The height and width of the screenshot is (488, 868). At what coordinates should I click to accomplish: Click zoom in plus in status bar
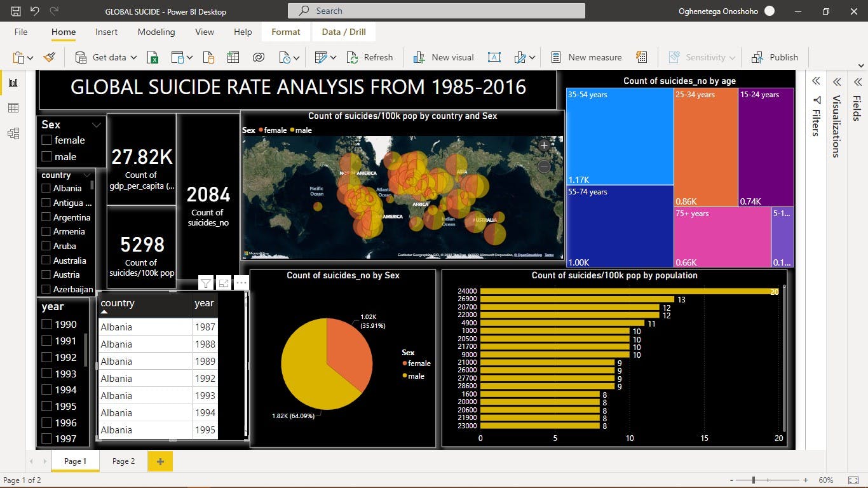[806, 480]
